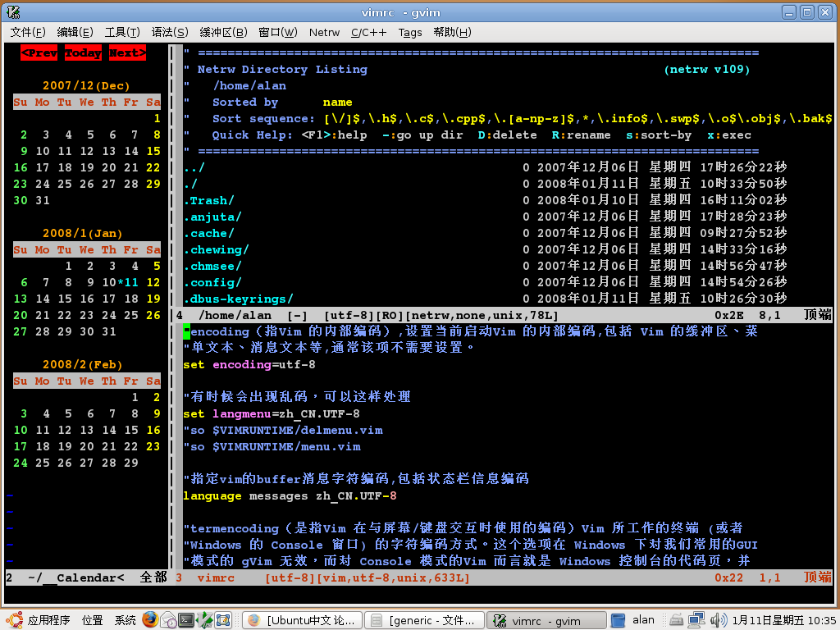Select day 29 in February 2008
The image size is (840, 630).
pos(130,463)
